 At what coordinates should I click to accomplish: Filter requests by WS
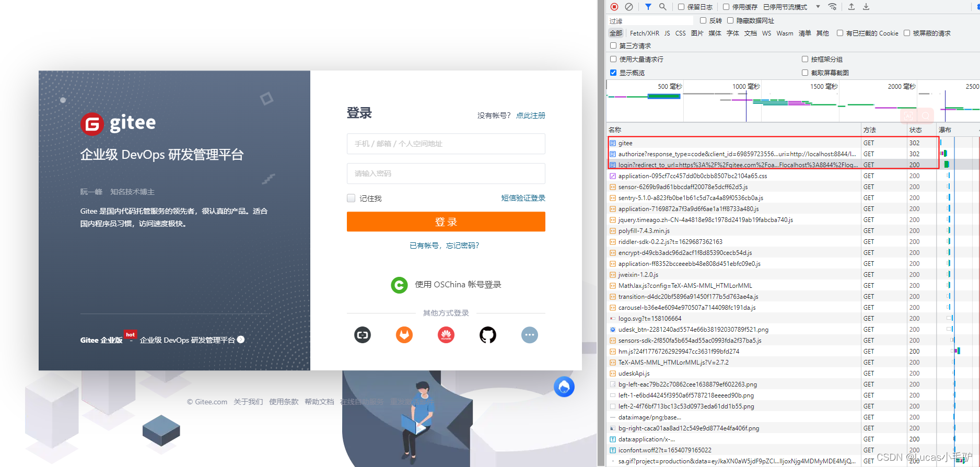click(766, 33)
